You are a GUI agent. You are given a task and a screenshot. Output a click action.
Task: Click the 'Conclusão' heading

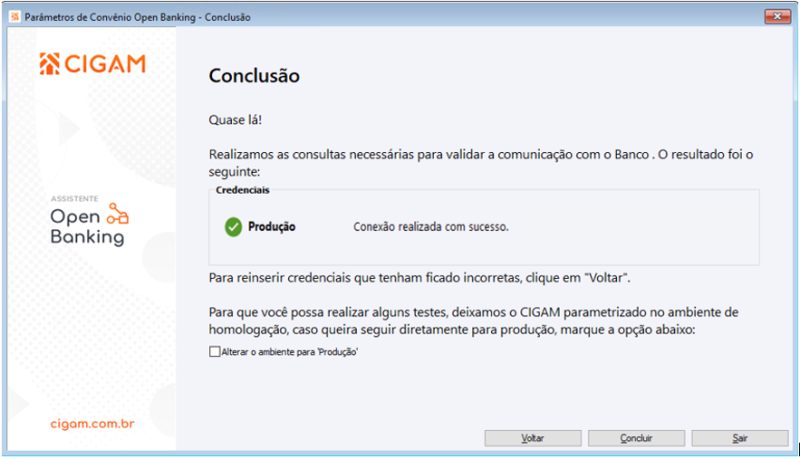[x=254, y=76]
